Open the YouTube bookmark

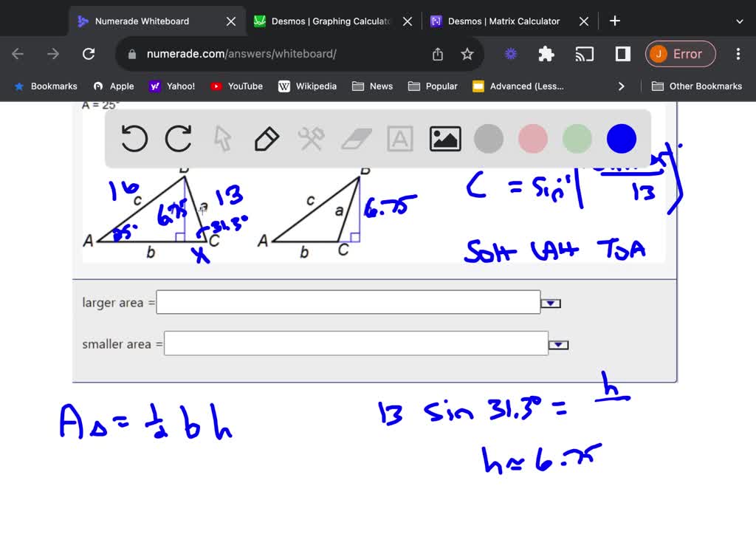[236, 86]
